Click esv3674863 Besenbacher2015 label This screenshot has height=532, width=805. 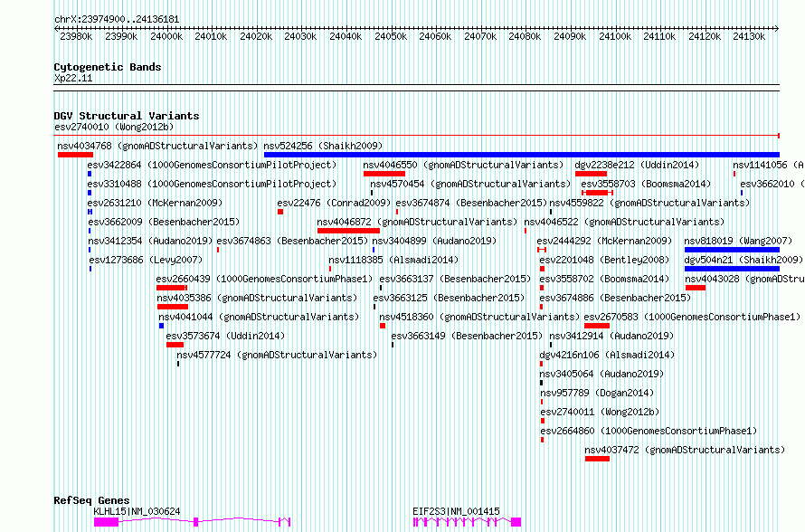point(293,241)
